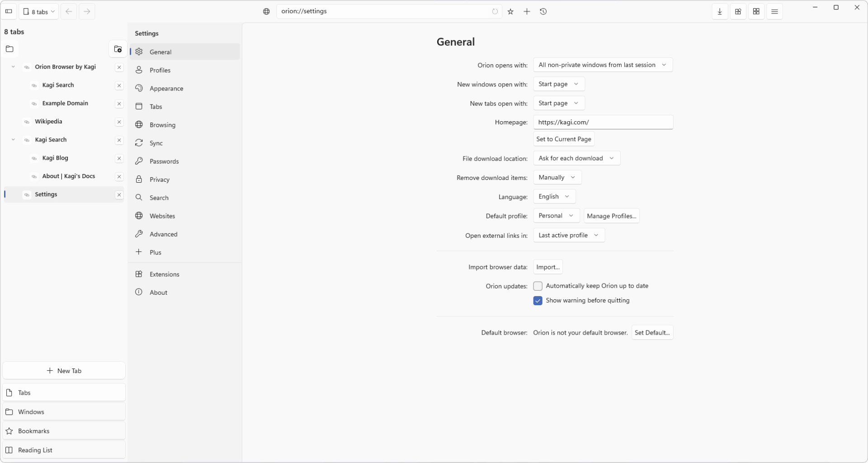Open the downloads toolbar icon
This screenshot has height=463, width=868.
(720, 12)
